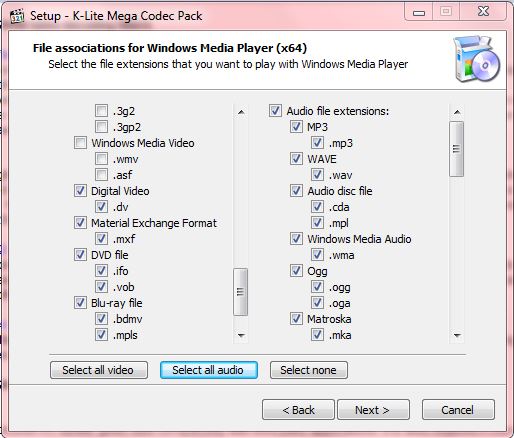514x438 pixels.
Task: Click the K-Lite setup title bar icon
Action: (17, 16)
